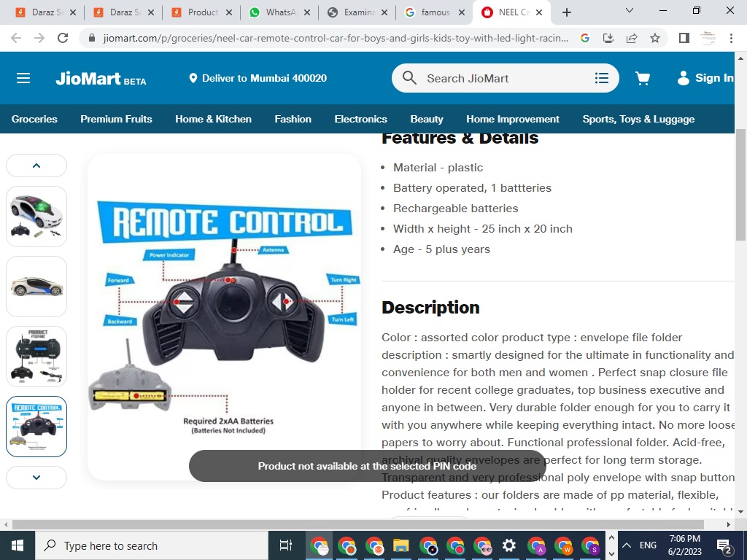Open the Home & Kitchen category

[x=214, y=119]
